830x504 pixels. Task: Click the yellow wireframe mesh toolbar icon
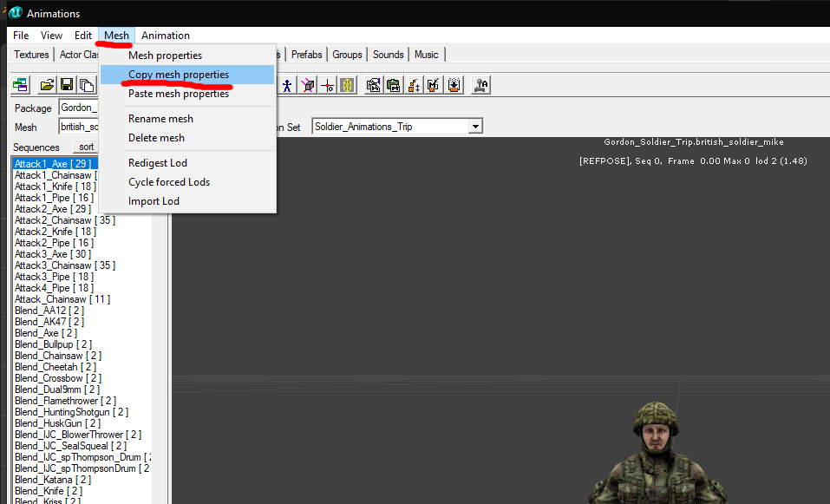pos(347,85)
